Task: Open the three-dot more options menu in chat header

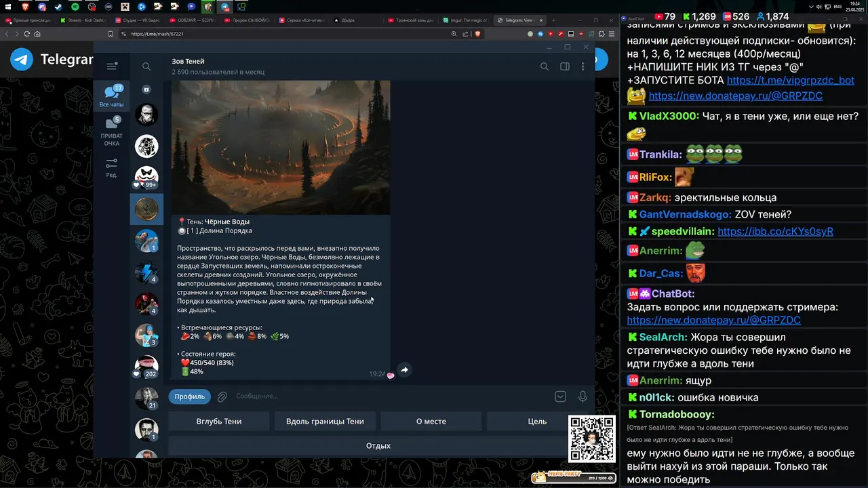Action: tap(583, 66)
